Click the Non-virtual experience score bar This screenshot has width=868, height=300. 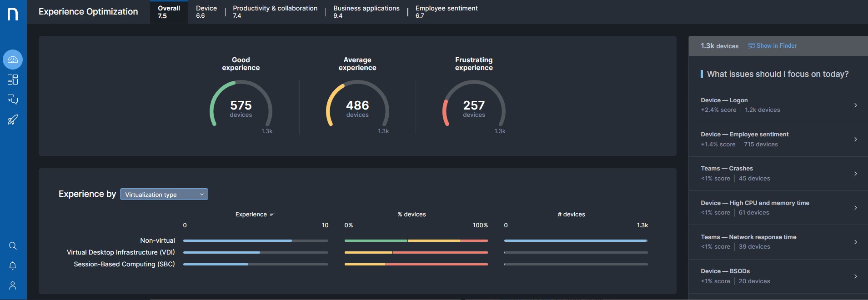click(x=237, y=240)
